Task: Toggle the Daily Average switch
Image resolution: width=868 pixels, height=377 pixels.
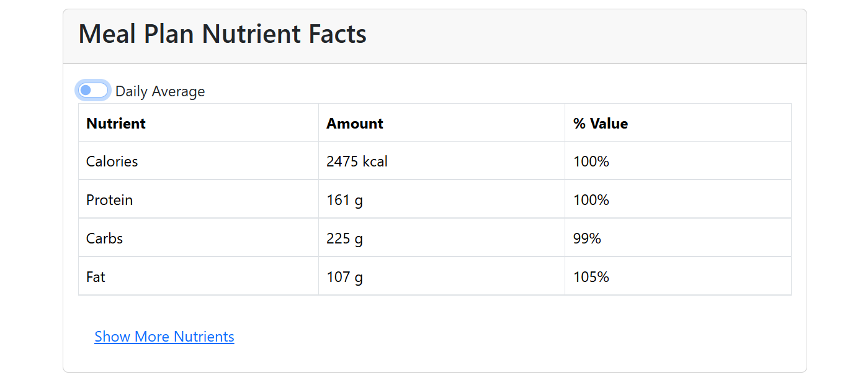Action: coord(93,91)
